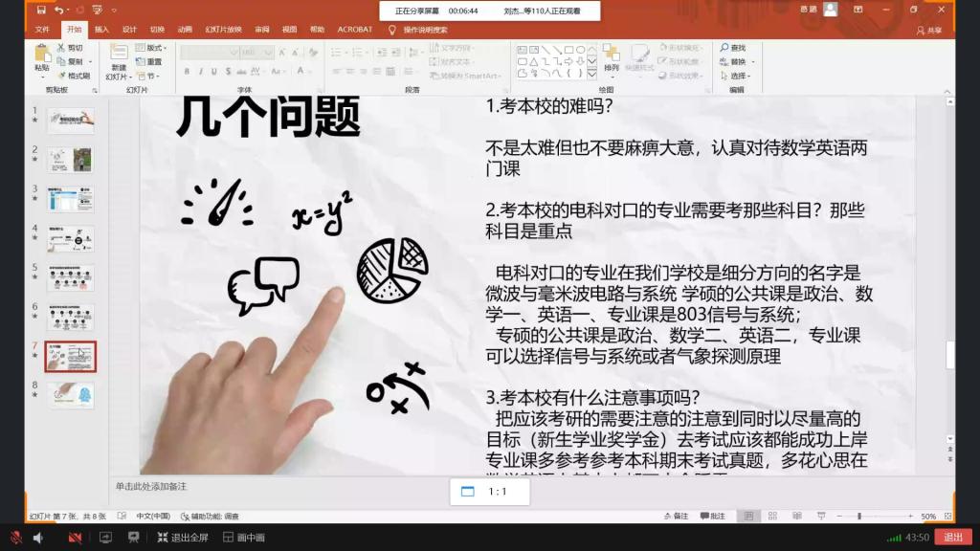Image resolution: width=980 pixels, height=551 pixels.
Task: Toggle italic formatting
Action: coord(200,70)
